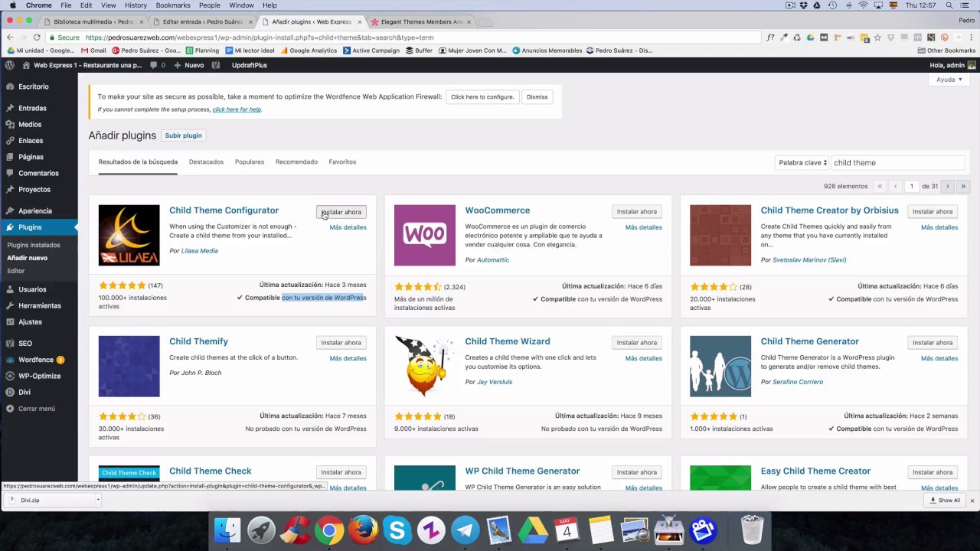Open Entradas menu in sidebar
Image resolution: width=980 pixels, height=551 pixels.
coord(32,108)
